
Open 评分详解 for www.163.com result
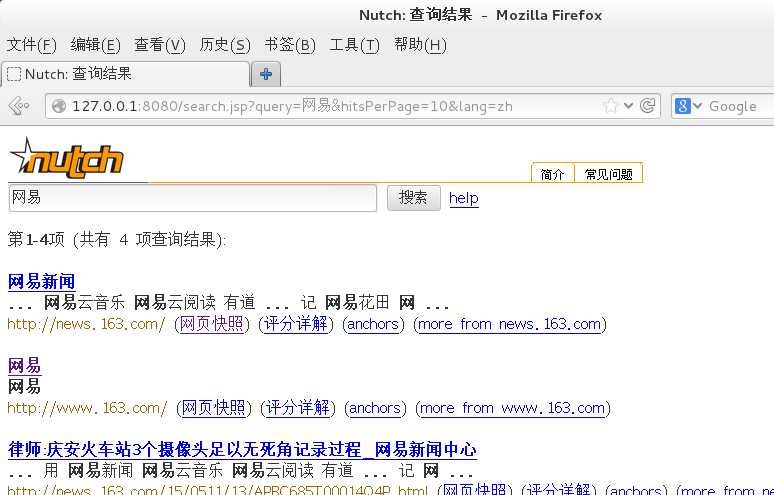coord(298,408)
